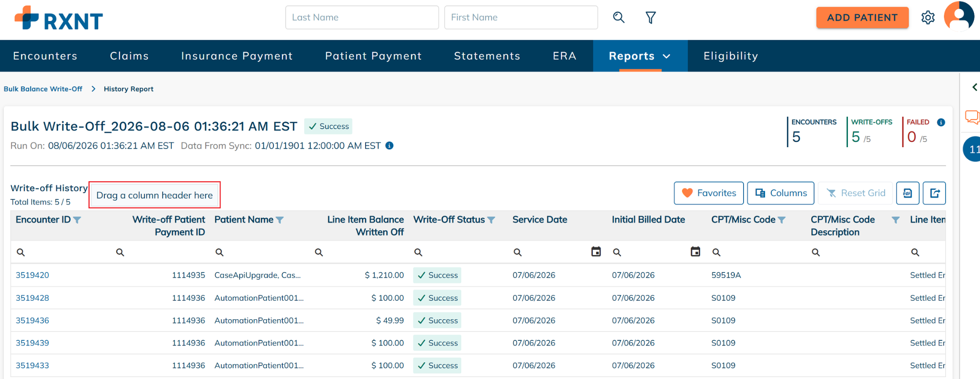Click the $ 49.99 amount cell
The width and height of the screenshot is (980, 379).
pyautogui.click(x=390, y=320)
